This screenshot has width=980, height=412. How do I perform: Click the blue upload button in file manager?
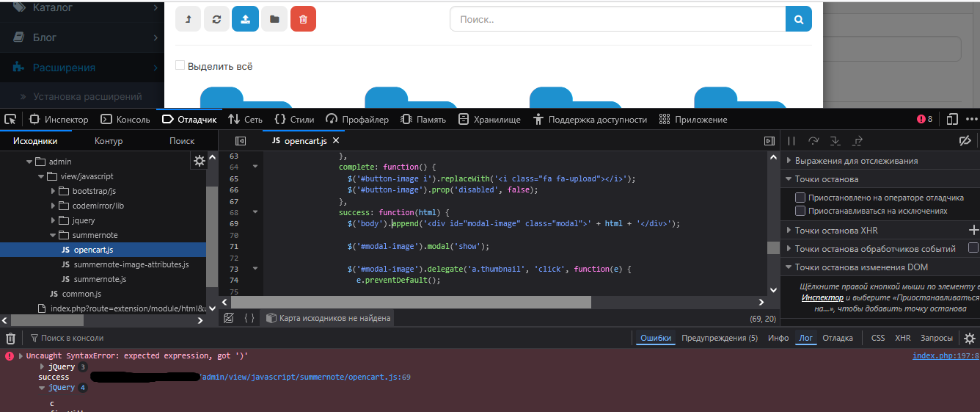tap(245, 19)
